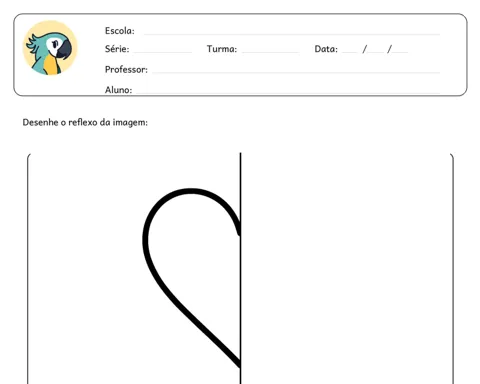The image size is (480, 384).
Task: Click the blue macaw parrot logo
Action: point(50,48)
